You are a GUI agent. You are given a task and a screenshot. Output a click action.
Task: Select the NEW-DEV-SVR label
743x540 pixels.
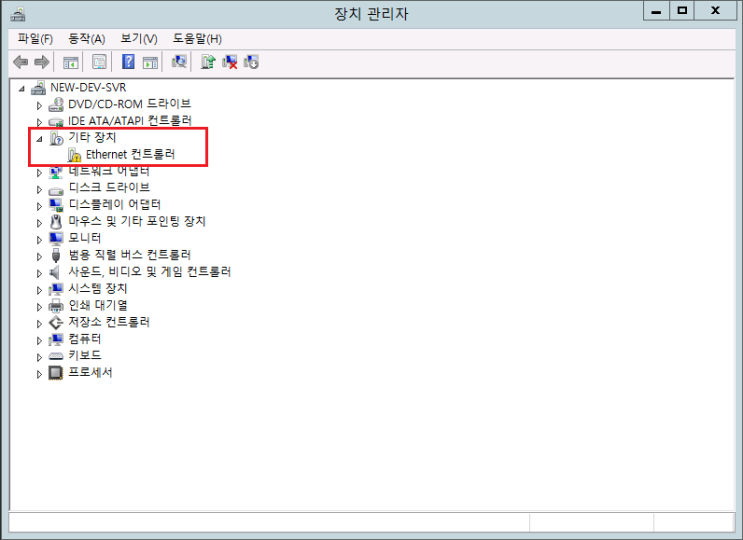pos(88,88)
